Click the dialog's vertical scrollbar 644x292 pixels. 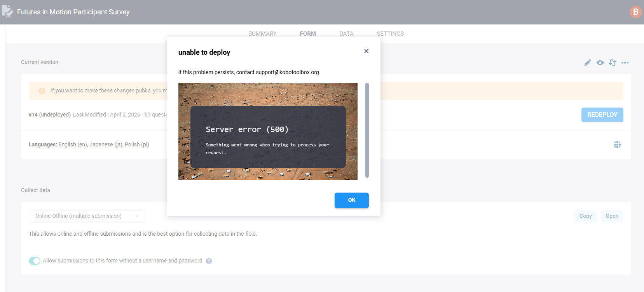(367, 130)
